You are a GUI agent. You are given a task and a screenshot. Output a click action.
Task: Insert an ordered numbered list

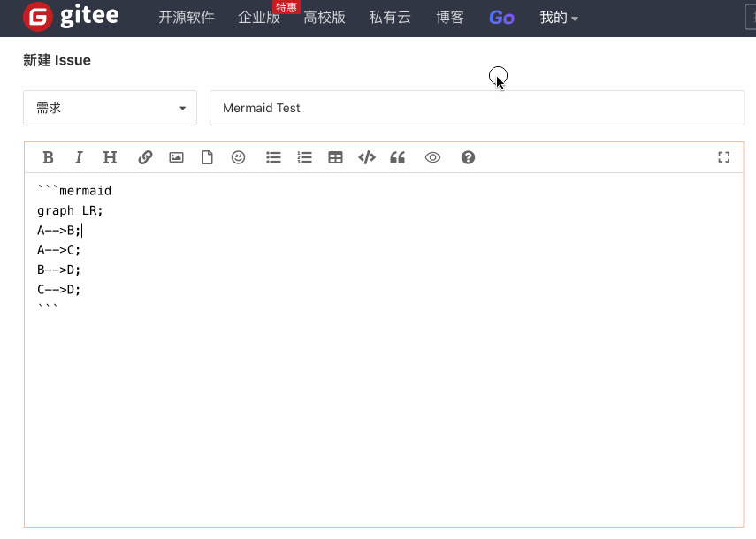point(305,157)
